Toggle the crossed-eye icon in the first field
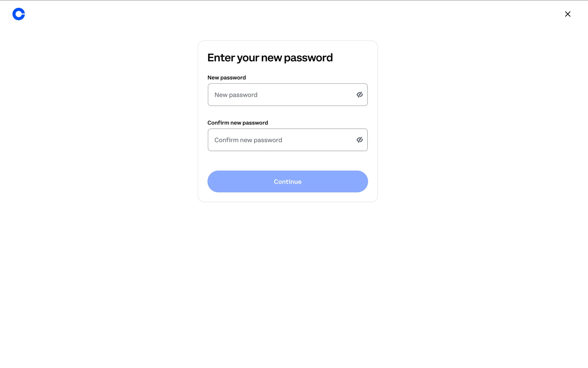This screenshot has height=368, width=588. (360, 95)
